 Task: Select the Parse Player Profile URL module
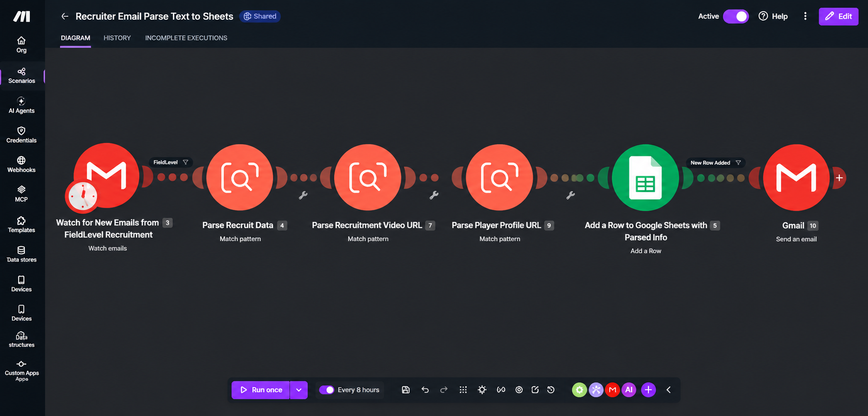[500, 177]
